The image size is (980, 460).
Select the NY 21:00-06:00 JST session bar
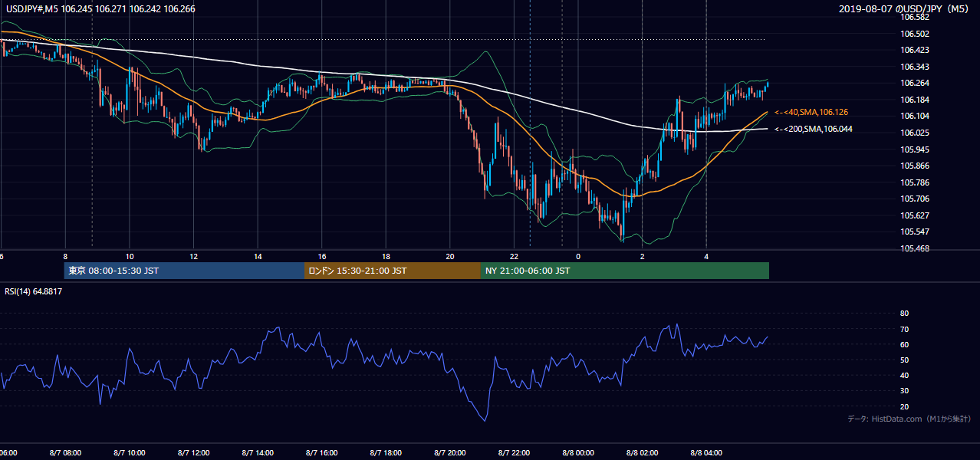tap(625, 271)
